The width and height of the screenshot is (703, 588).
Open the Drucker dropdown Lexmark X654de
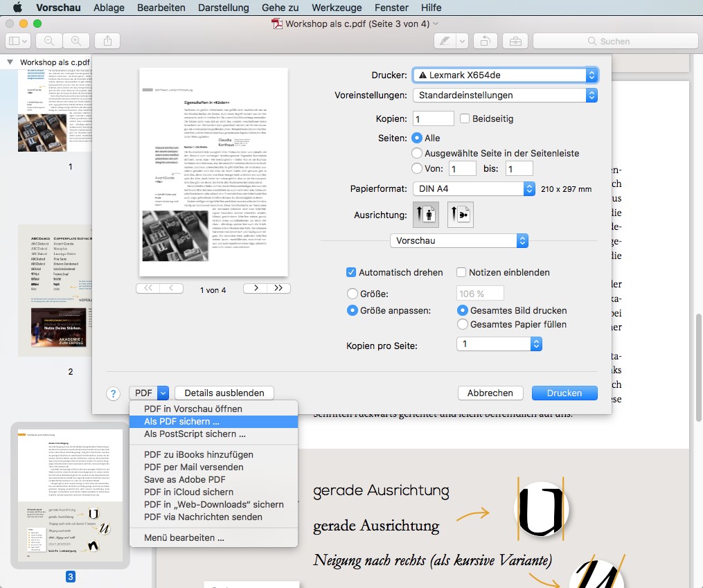tap(506, 75)
